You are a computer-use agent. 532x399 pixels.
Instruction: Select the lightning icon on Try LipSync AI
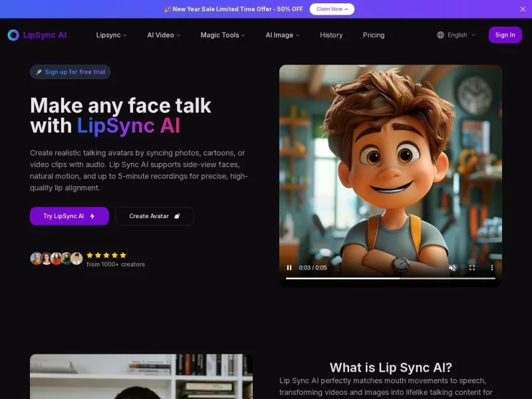click(x=92, y=215)
